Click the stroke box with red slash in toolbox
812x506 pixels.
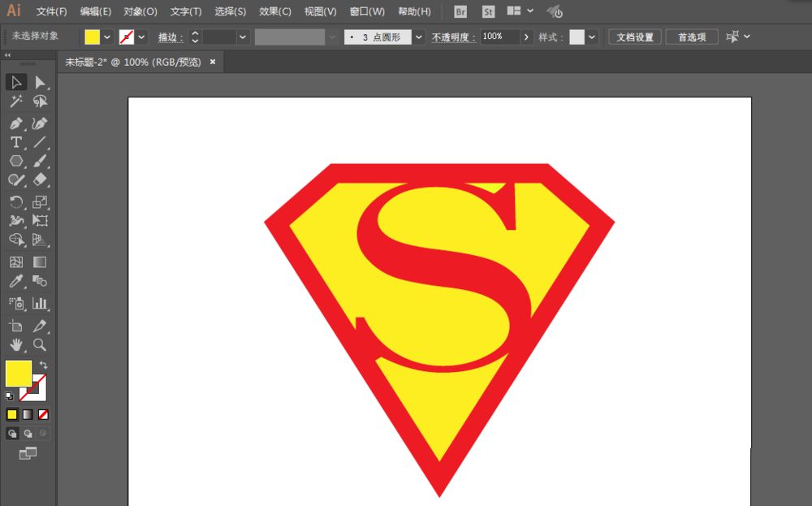[39, 394]
